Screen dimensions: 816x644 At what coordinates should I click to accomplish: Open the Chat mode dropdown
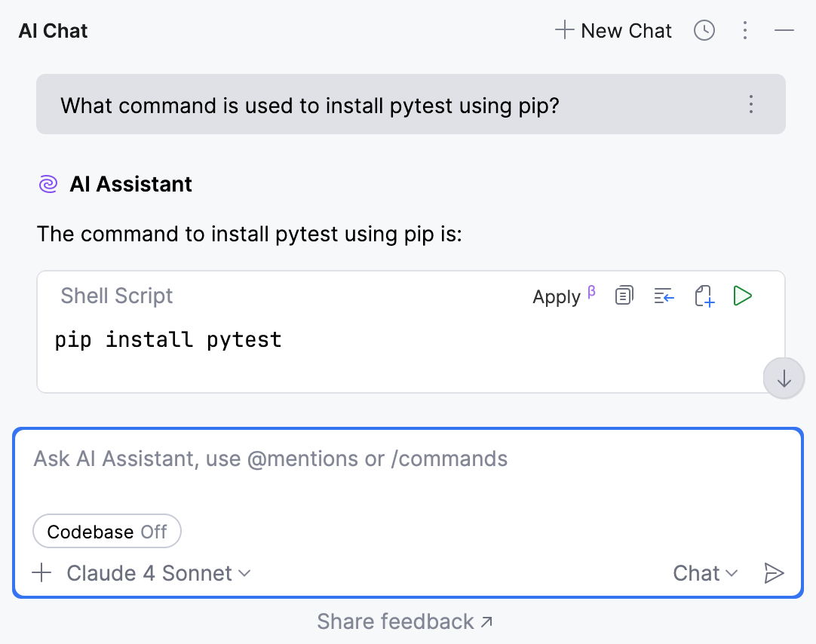point(705,573)
